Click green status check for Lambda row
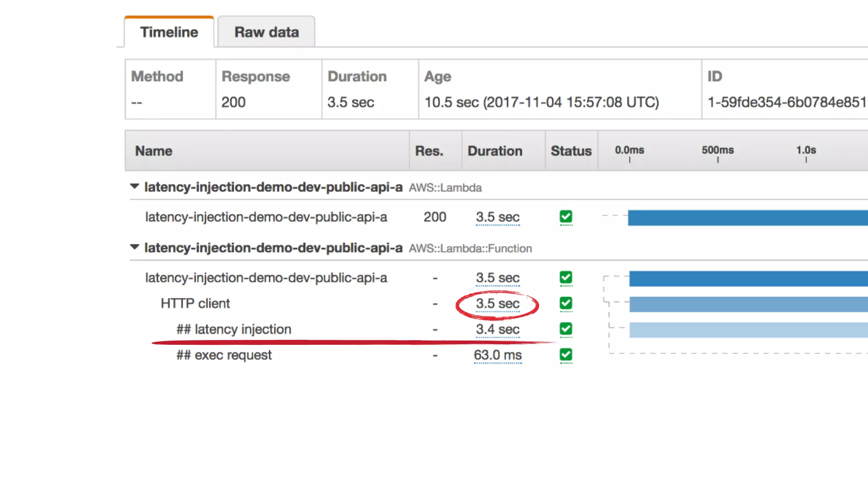 (x=566, y=216)
